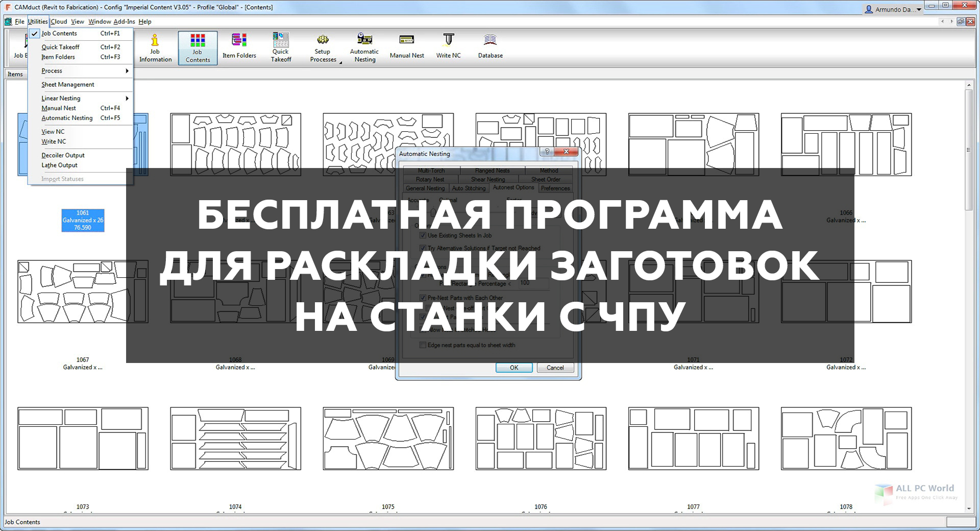Screen dimensions: 980x531
Task: Switch to the Auto Stitching tab
Action: [469, 188]
